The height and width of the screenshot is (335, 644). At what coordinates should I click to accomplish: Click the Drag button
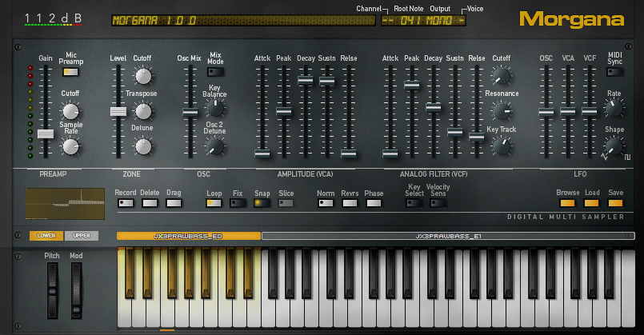174,203
